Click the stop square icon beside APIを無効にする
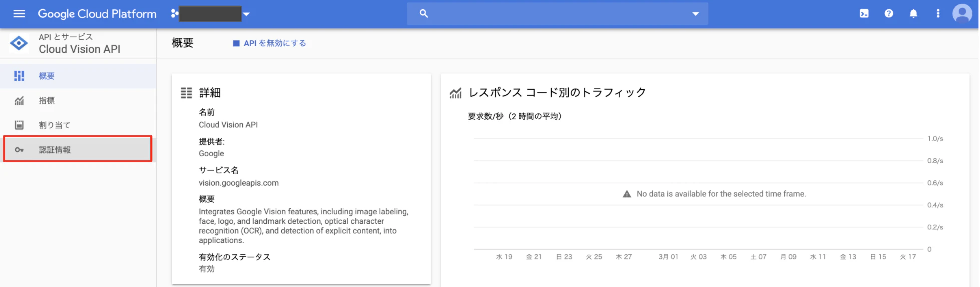980x287 pixels. click(236, 43)
